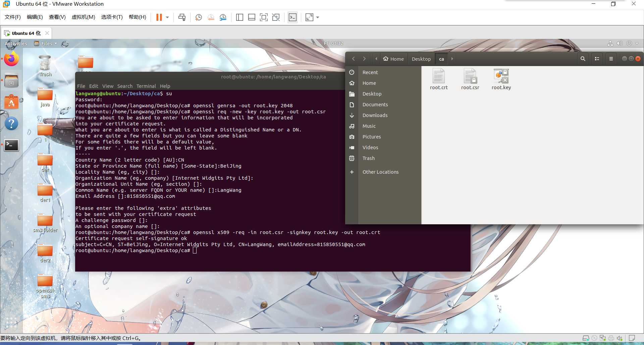Expand the stretch display options dropdown arrow
Screen dimensions: 644x345
[318, 17]
